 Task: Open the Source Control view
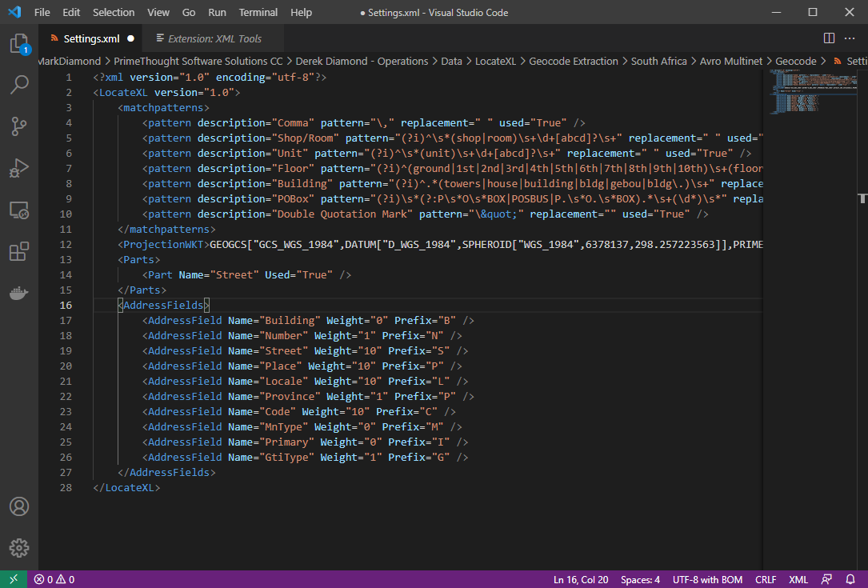point(19,126)
